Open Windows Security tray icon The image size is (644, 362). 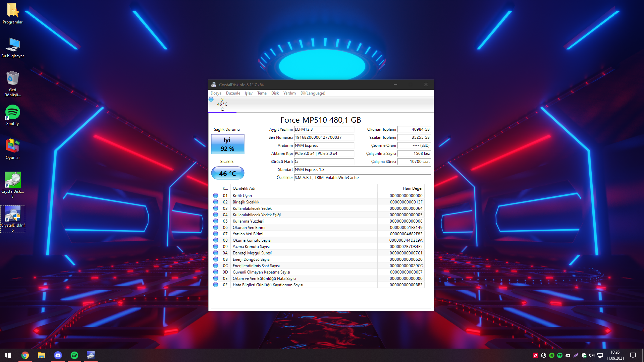584,355
